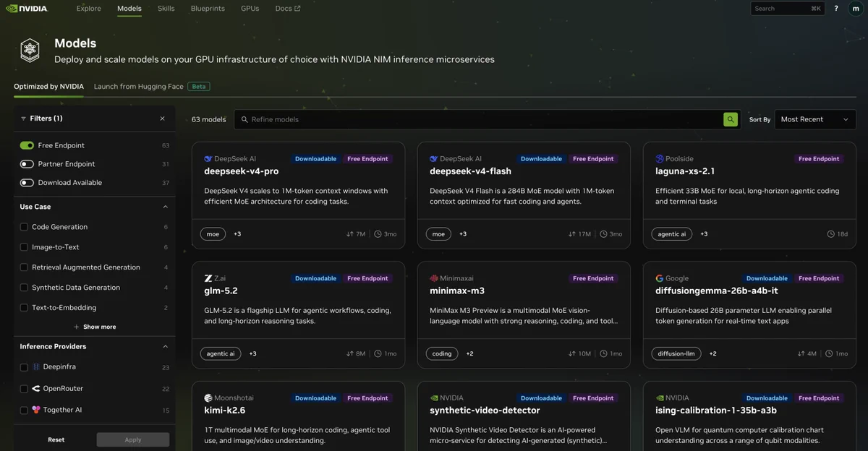Screen dimensions: 868x451
Task: Click the Reset filters button
Action: tap(56, 439)
